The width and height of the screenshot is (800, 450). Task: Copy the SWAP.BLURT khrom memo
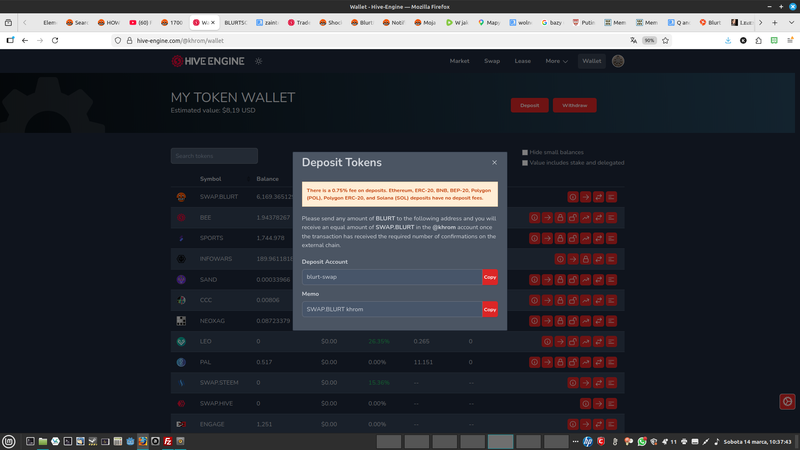pyautogui.click(x=489, y=309)
